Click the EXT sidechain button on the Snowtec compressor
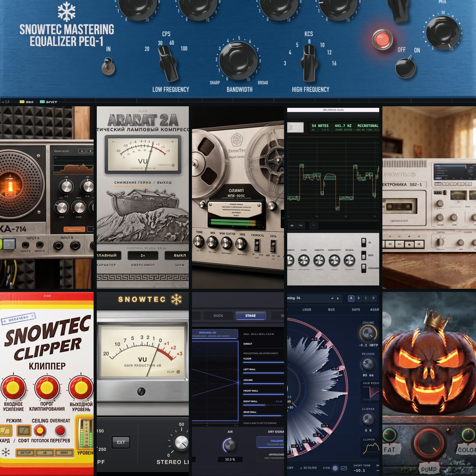The height and width of the screenshot is (476, 476). tap(121, 442)
